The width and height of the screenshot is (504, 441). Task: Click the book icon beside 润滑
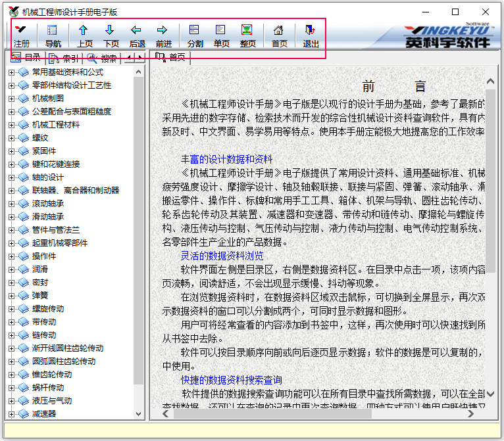[24, 269]
